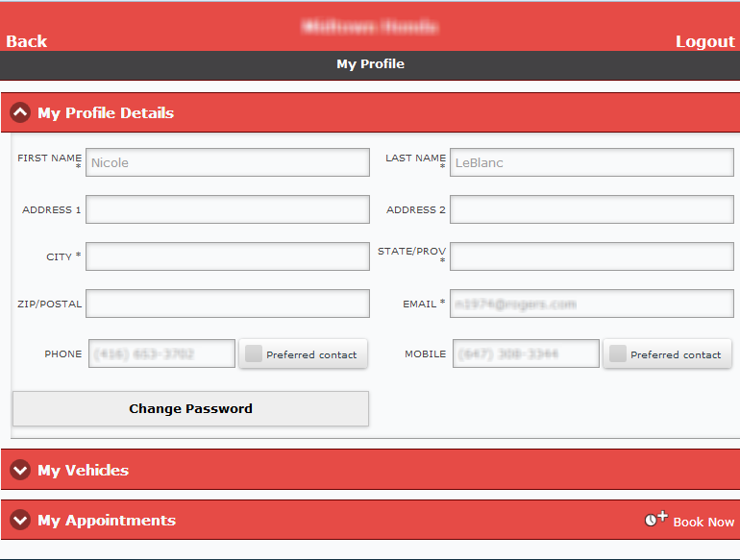Click the Book Now link text
The image size is (740, 560).
pyautogui.click(x=703, y=522)
